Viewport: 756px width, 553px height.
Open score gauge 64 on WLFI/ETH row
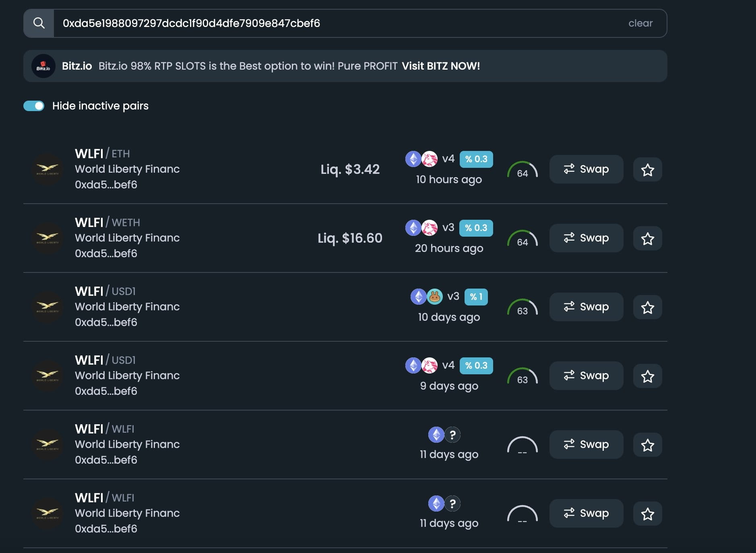[523, 170]
